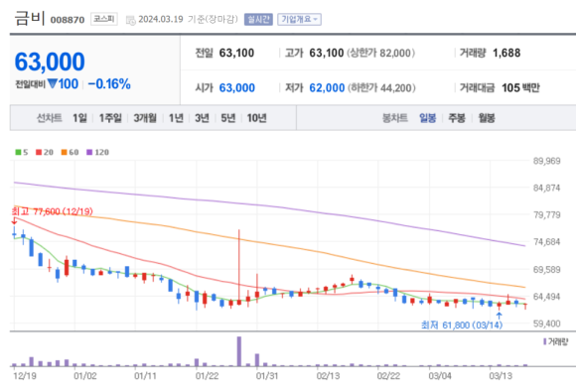Click the tallest volume bar near 01/31
Screen dimensions: 576x392
tap(239, 351)
